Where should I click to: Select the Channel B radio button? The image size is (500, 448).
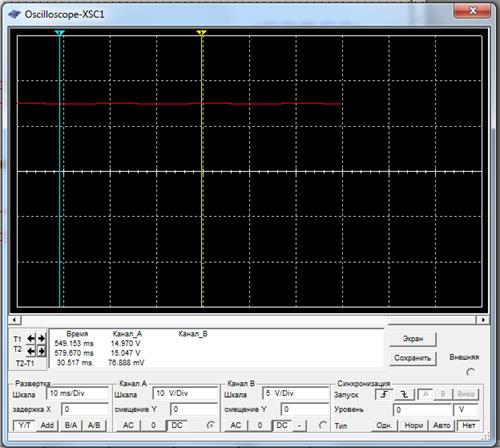322,425
